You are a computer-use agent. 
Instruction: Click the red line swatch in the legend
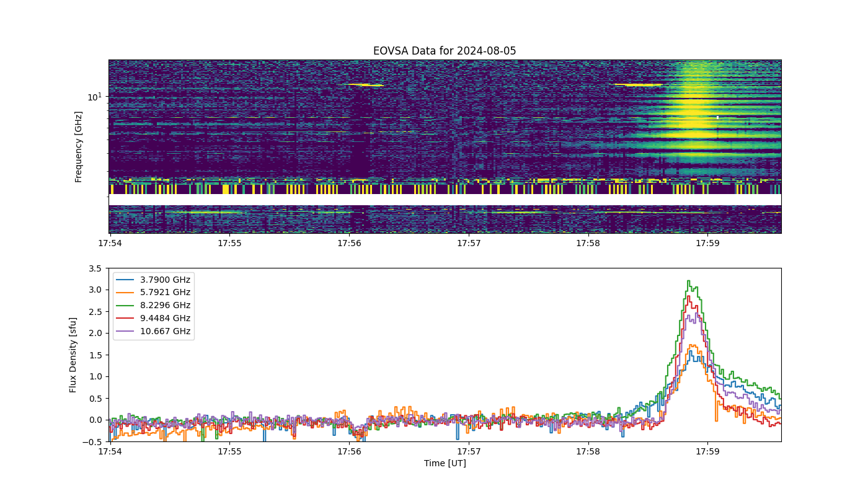125,319
